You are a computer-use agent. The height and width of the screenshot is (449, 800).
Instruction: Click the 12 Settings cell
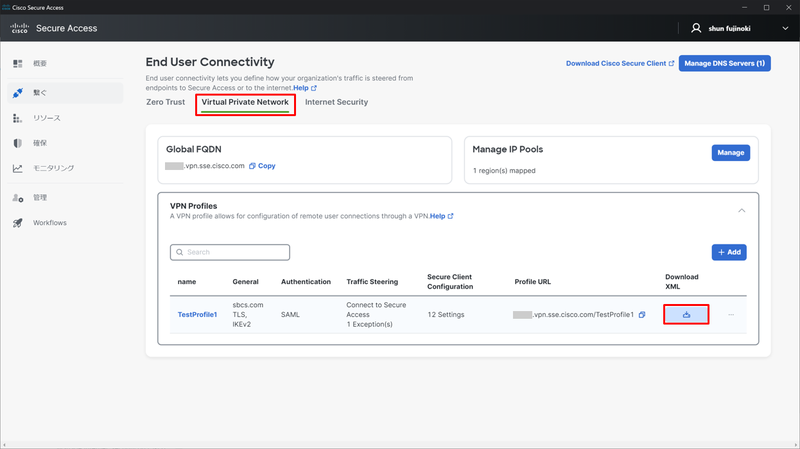(x=446, y=314)
